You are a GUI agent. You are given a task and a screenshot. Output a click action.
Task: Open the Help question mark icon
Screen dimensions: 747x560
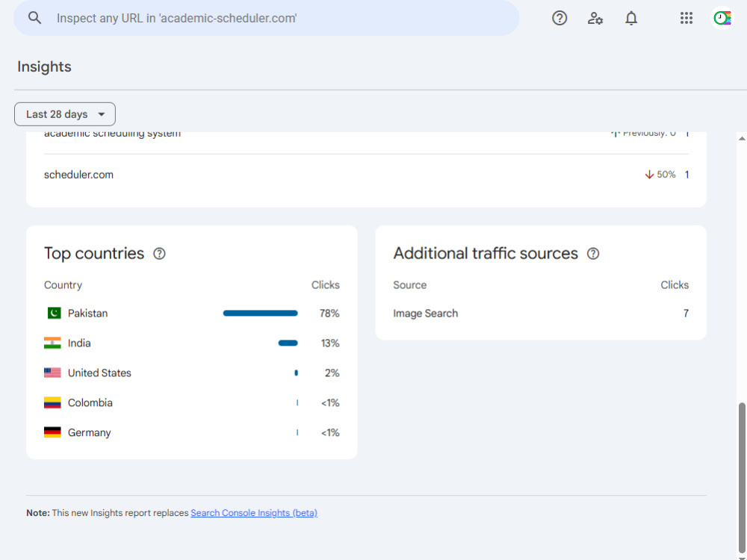(x=560, y=18)
